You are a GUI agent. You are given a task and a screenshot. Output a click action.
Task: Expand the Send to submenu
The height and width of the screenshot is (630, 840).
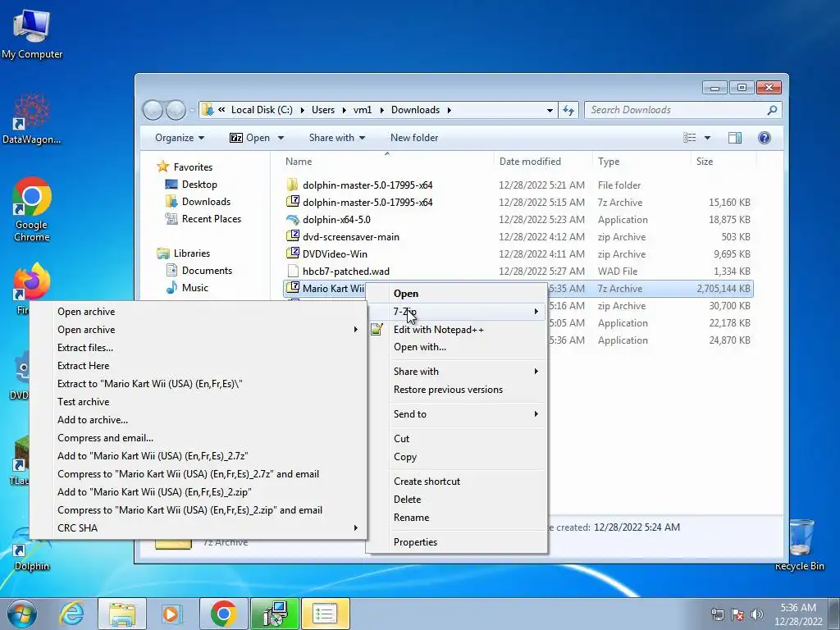(456, 414)
